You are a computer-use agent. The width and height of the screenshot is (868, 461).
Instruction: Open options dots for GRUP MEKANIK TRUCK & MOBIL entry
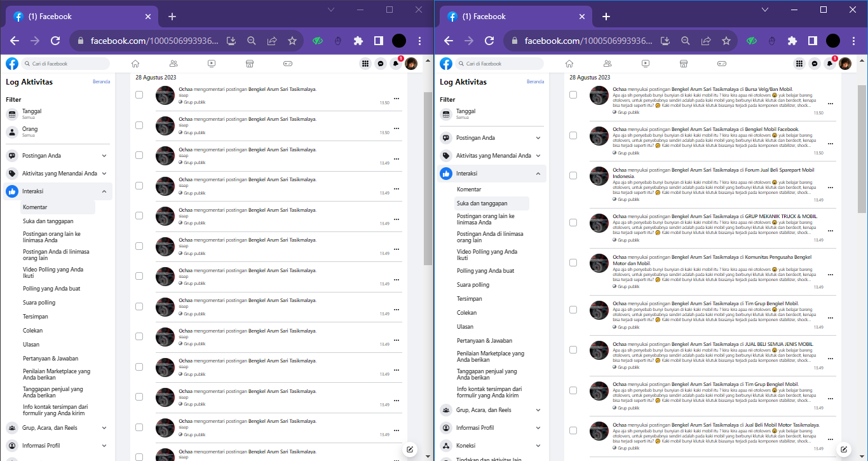831,231
